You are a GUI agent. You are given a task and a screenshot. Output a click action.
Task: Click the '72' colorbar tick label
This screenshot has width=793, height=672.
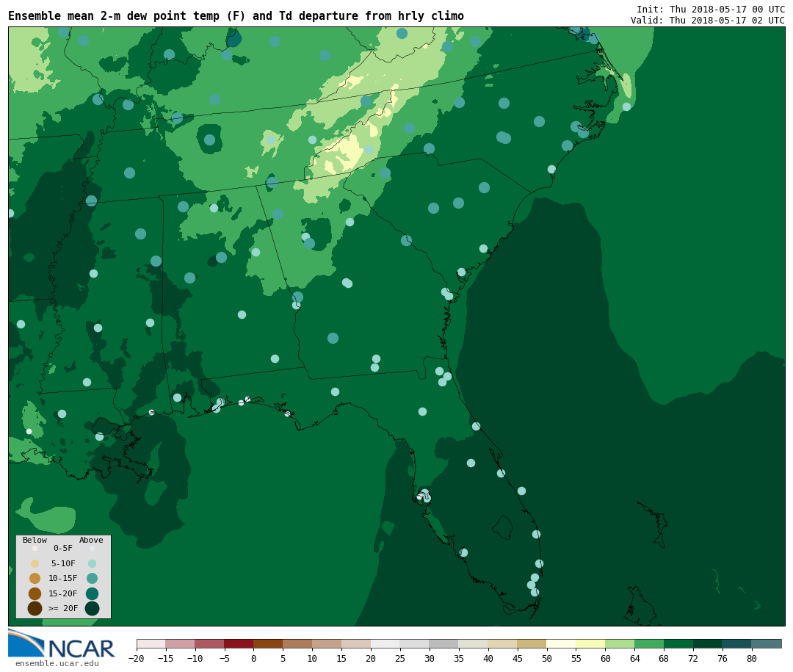tap(693, 658)
